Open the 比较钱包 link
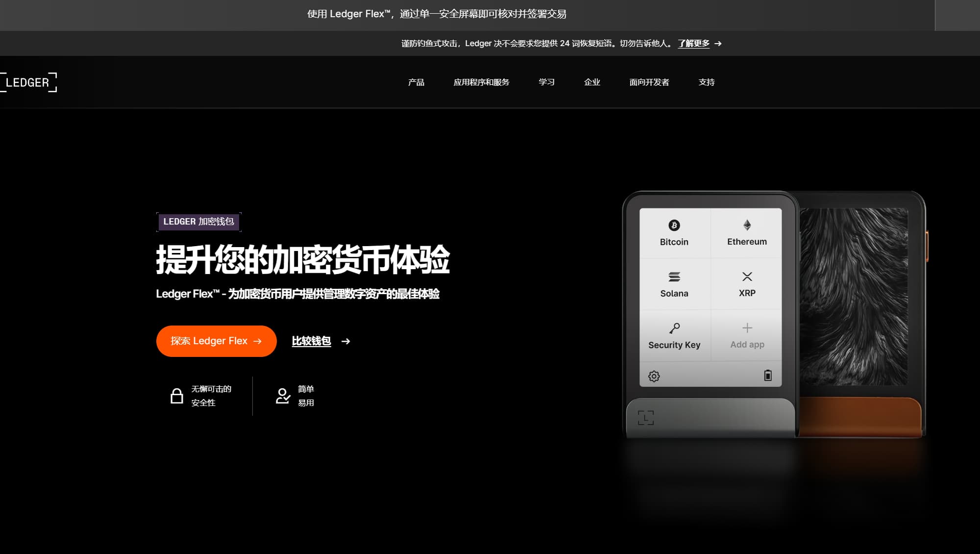This screenshot has height=554, width=980. point(312,341)
